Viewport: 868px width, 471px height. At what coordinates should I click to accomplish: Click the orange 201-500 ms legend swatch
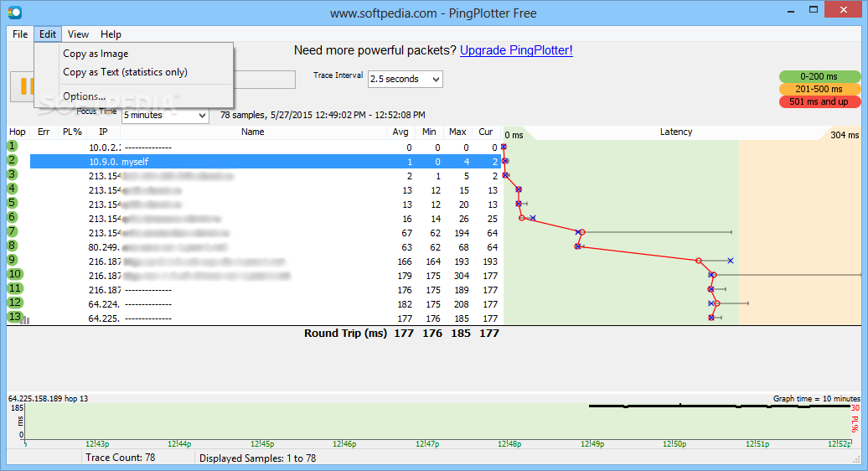[x=819, y=89]
